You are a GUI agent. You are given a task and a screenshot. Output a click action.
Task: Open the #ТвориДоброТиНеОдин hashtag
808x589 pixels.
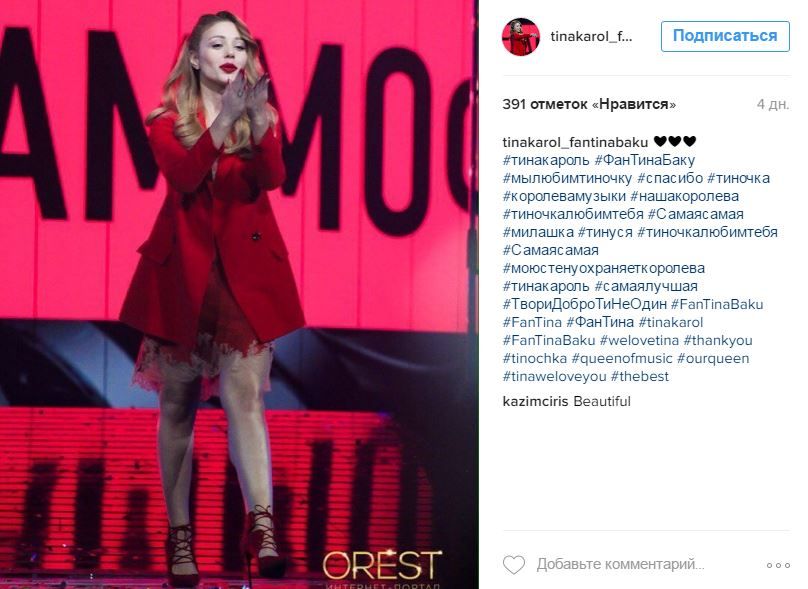tap(584, 305)
